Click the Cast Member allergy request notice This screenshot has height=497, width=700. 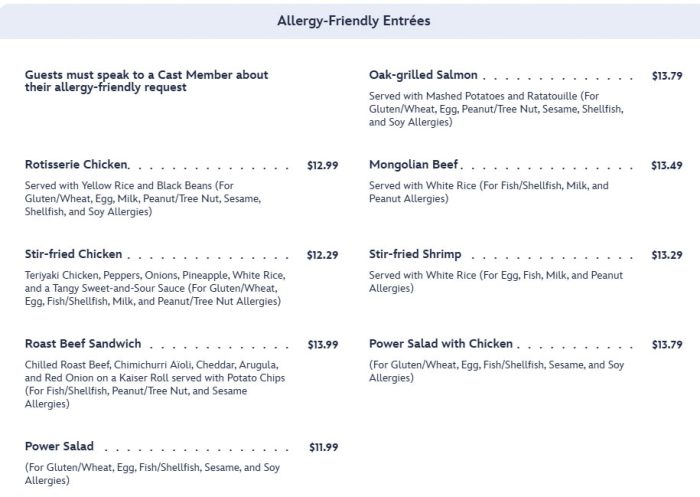146,81
